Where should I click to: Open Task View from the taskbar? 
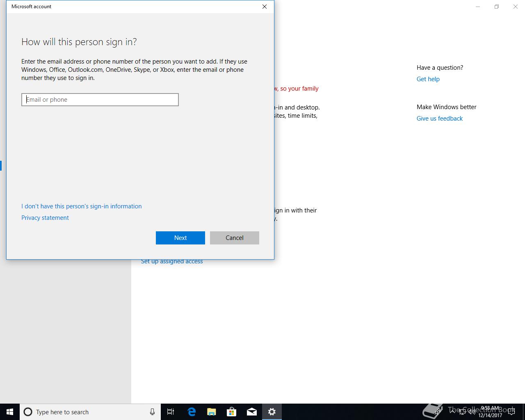[171, 412]
